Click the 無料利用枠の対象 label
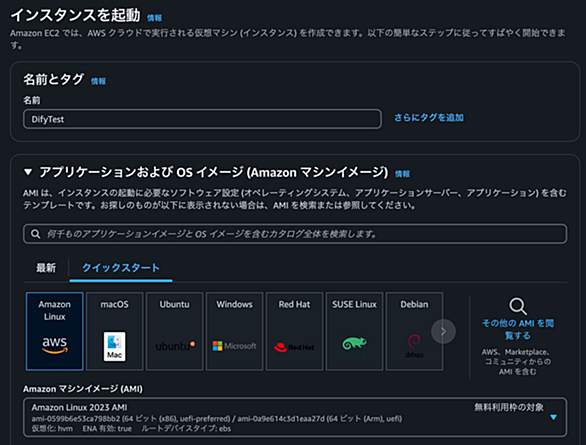Image resolution: width=586 pixels, height=445 pixels. tap(509, 407)
